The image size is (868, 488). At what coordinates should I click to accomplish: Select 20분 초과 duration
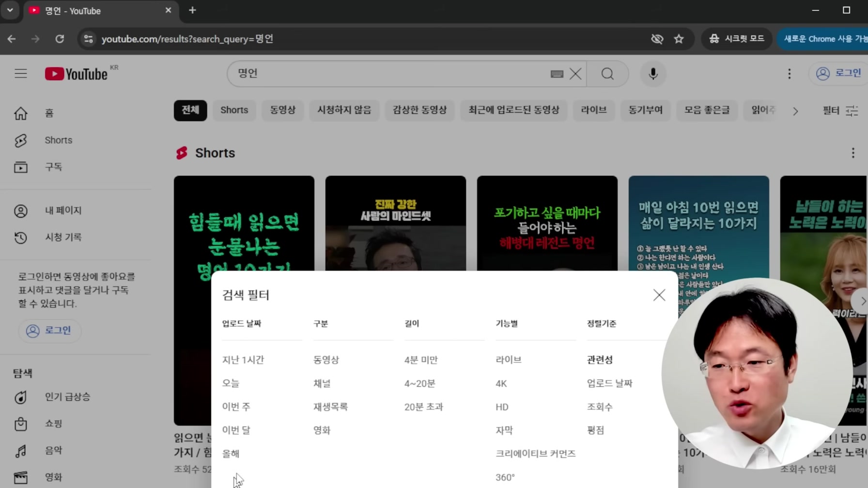[x=424, y=407]
